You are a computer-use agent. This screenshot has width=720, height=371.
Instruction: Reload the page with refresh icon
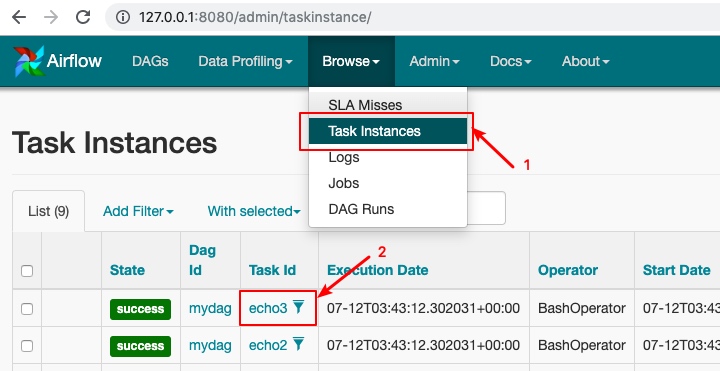[83, 17]
